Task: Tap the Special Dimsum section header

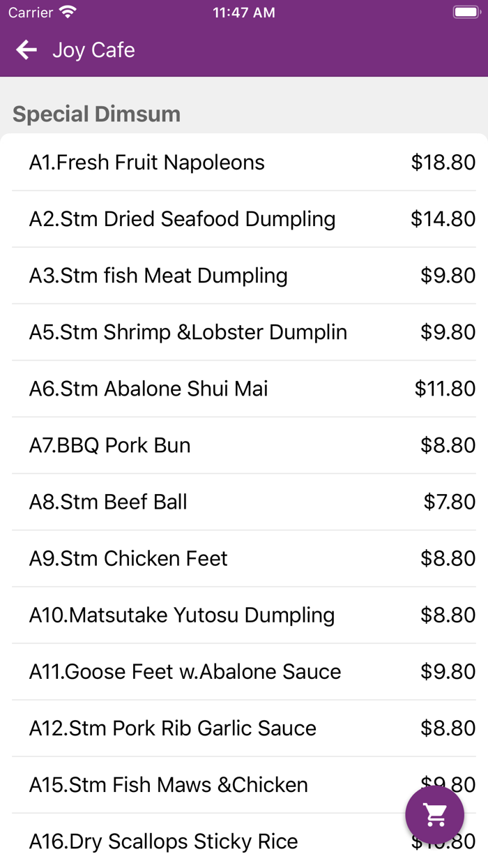Action: coord(96,114)
